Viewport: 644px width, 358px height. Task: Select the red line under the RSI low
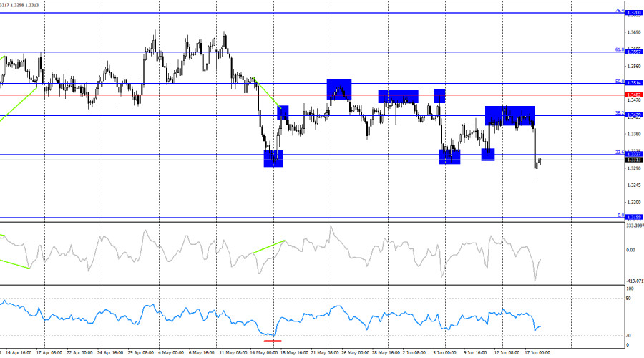(273, 341)
